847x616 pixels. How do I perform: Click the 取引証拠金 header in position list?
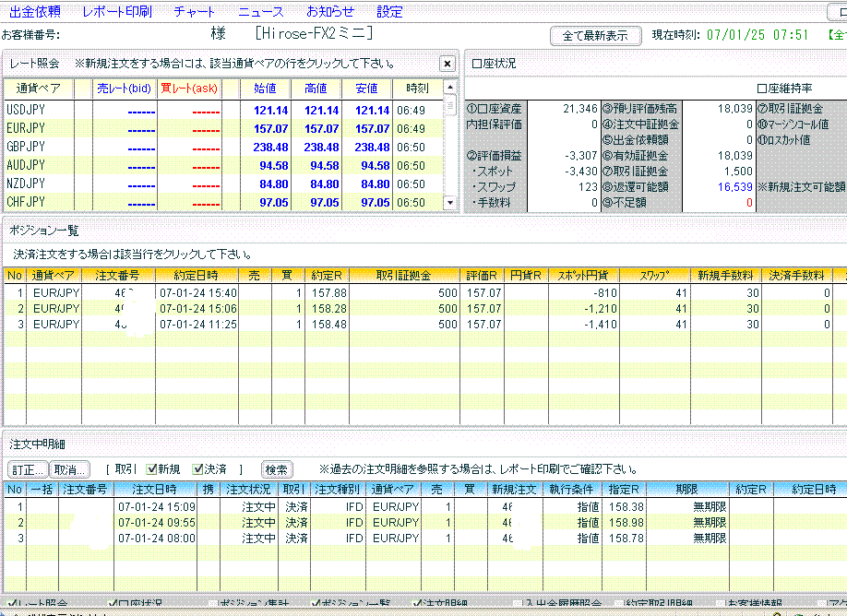(x=404, y=276)
